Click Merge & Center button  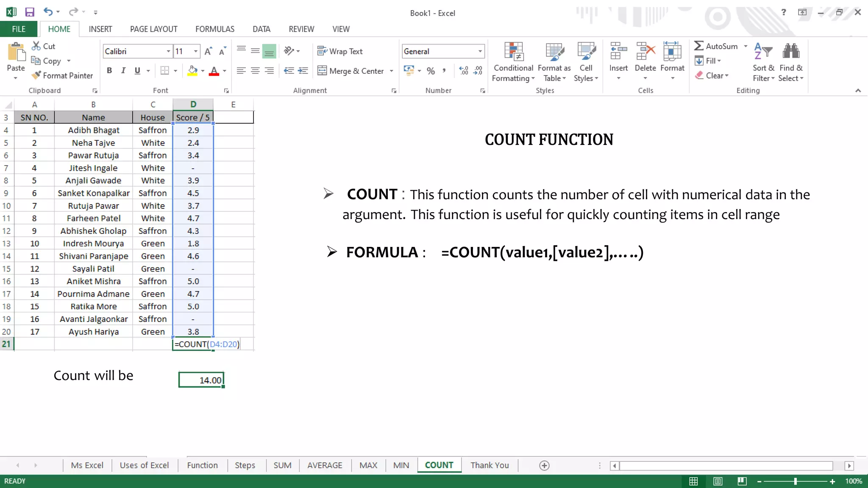(x=351, y=71)
